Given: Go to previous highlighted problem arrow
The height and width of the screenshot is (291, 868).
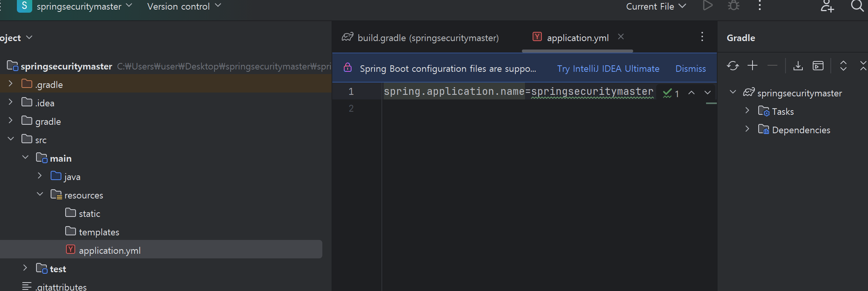Looking at the screenshot, I should point(691,93).
